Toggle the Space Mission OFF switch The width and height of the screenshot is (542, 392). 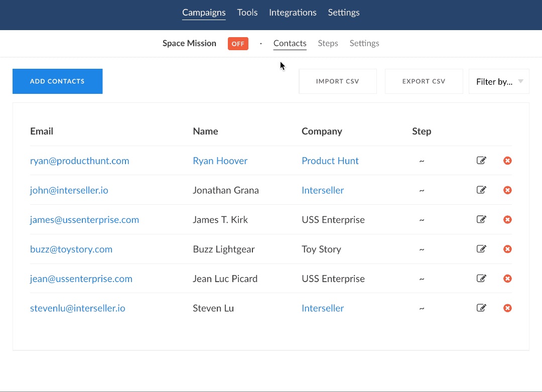238,44
